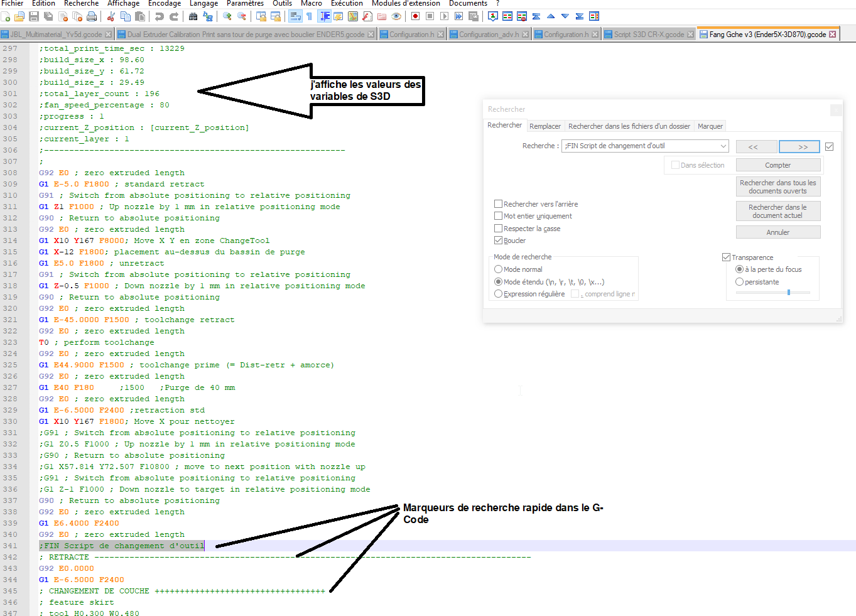Toggle word wrap toolbar icon
Screen dimensions: 856x616
click(x=295, y=16)
